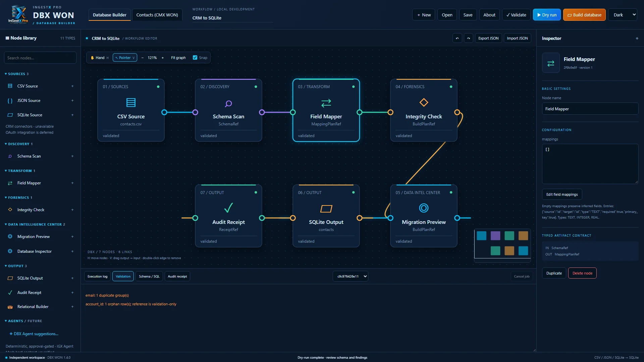Click the Node name input field
The width and height of the screenshot is (644, 362).
pyautogui.click(x=590, y=109)
